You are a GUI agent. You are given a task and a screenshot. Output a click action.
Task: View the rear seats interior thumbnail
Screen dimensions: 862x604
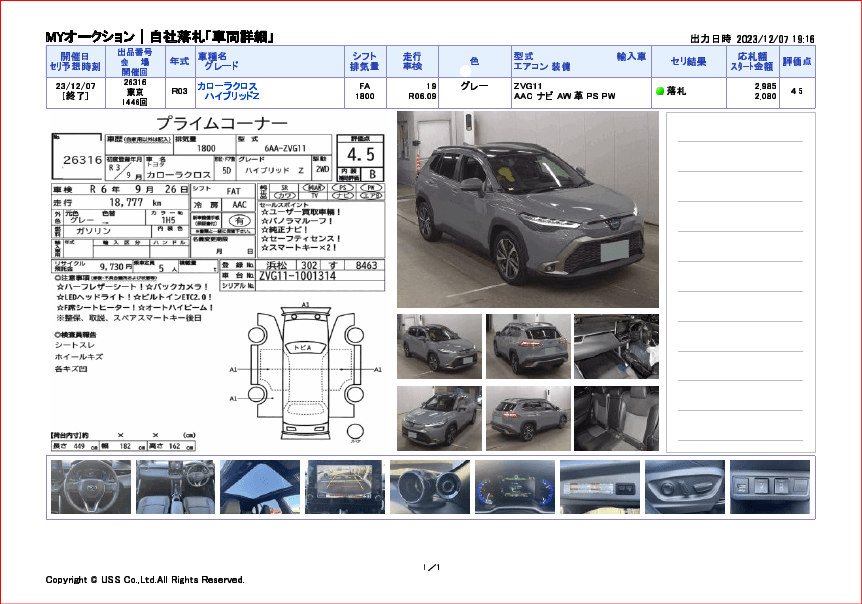(x=616, y=418)
